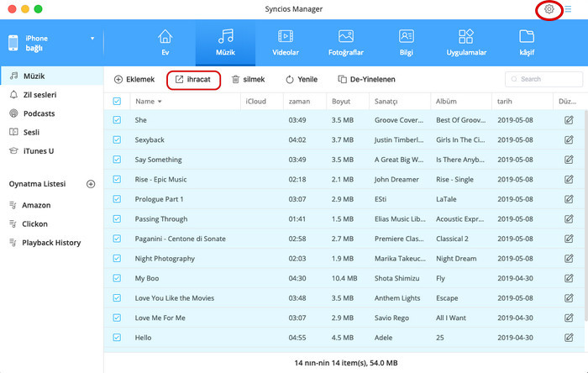
Task: Add a new playlist with plus icon
Action: click(x=91, y=184)
